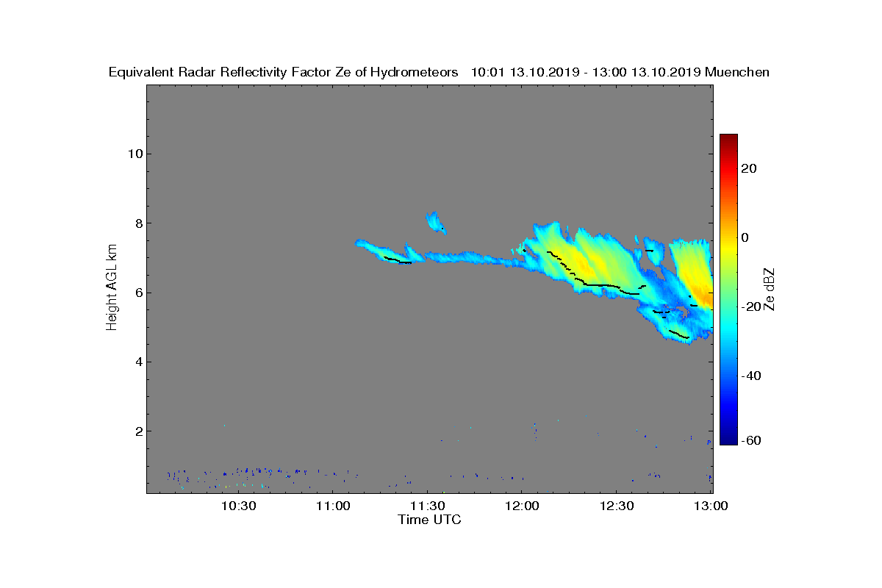The image size is (882, 588).
Task: Click the colorbar value 0
Action: pos(746,237)
